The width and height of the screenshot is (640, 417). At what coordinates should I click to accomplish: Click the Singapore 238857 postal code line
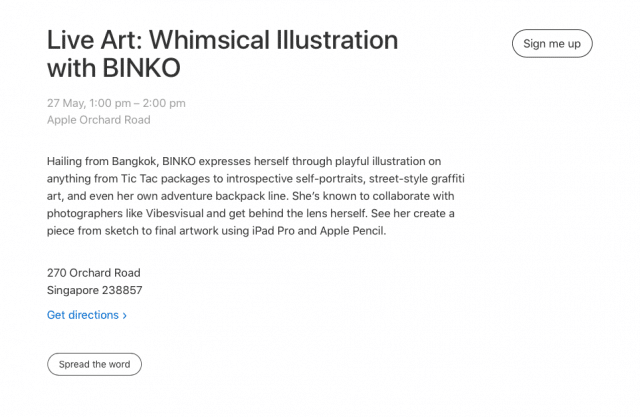click(95, 290)
